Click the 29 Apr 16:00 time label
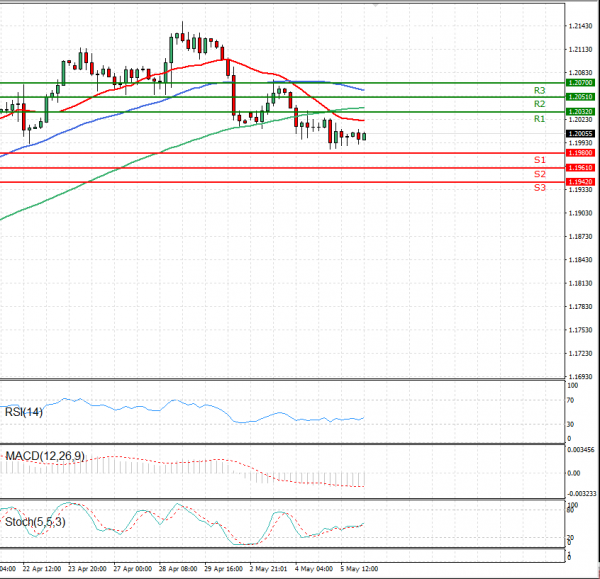Image resolution: width=600 pixels, height=579 pixels. coord(223,569)
